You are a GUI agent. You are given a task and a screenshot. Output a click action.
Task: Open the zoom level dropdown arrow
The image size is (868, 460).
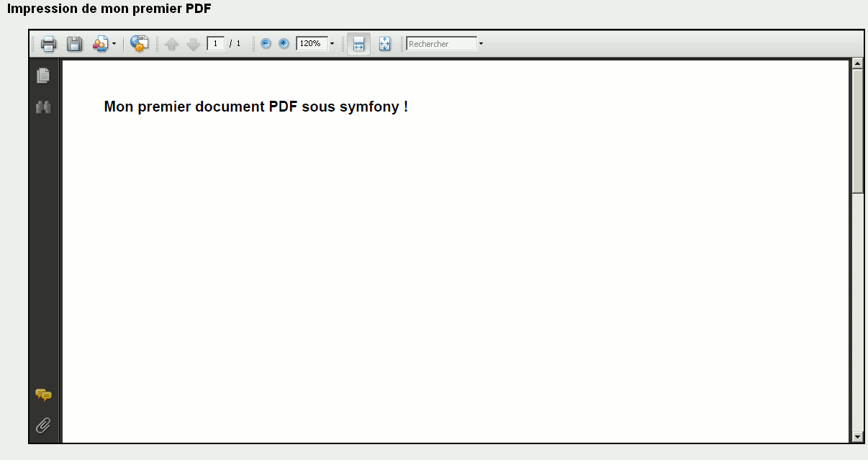tap(332, 44)
